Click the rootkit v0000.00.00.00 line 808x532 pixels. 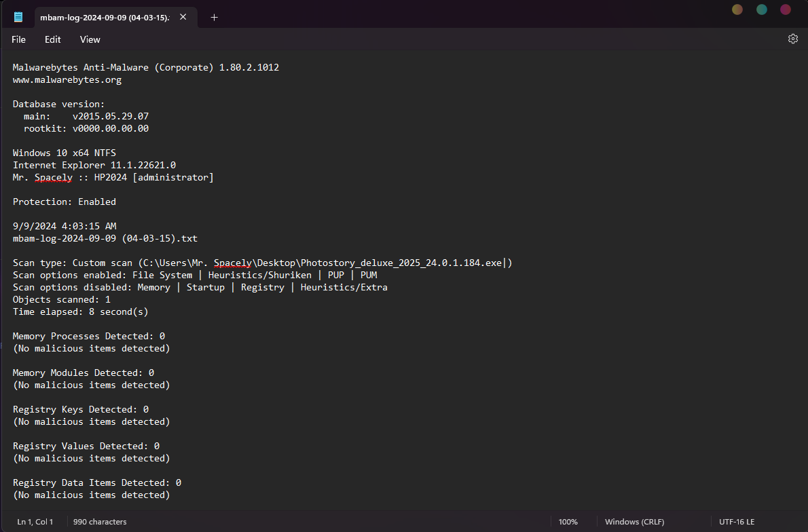pos(86,129)
